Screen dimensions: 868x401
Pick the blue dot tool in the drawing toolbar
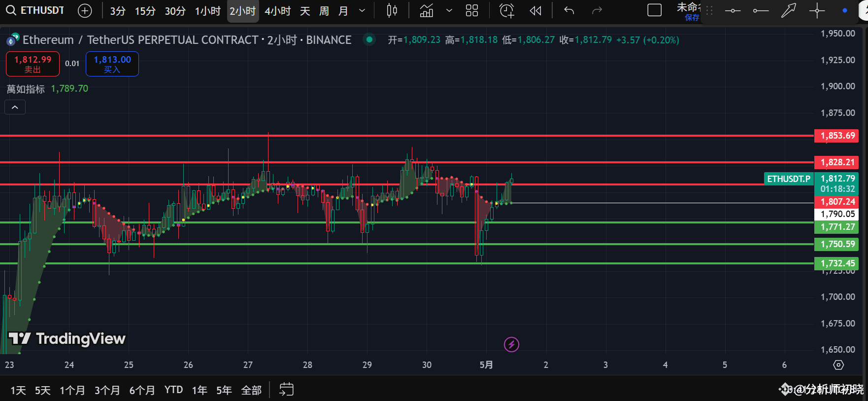[845, 10]
